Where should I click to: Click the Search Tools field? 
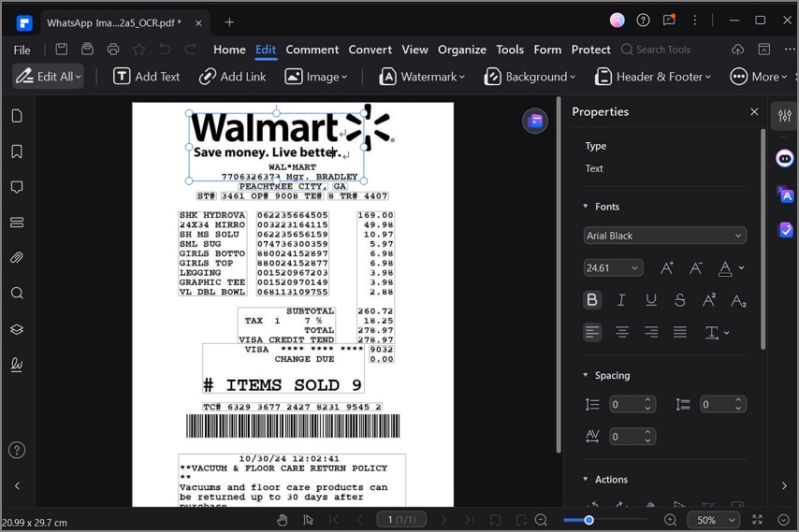click(x=656, y=50)
